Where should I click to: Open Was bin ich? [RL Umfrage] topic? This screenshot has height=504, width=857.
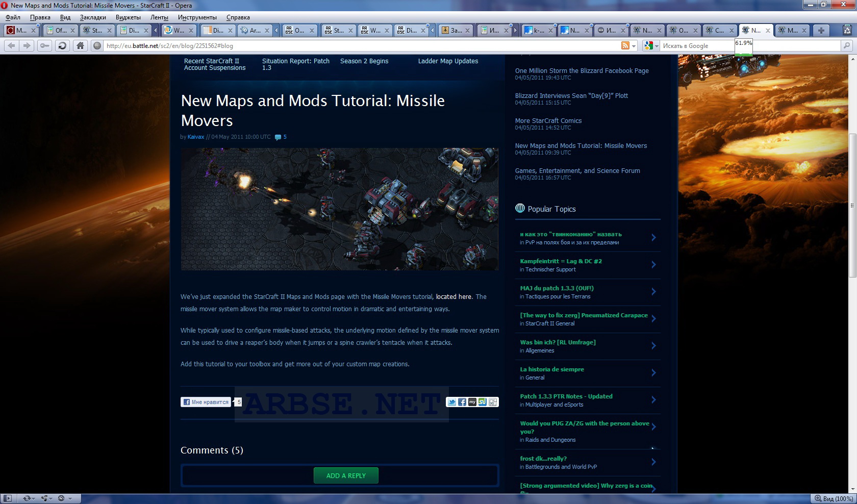click(558, 342)
